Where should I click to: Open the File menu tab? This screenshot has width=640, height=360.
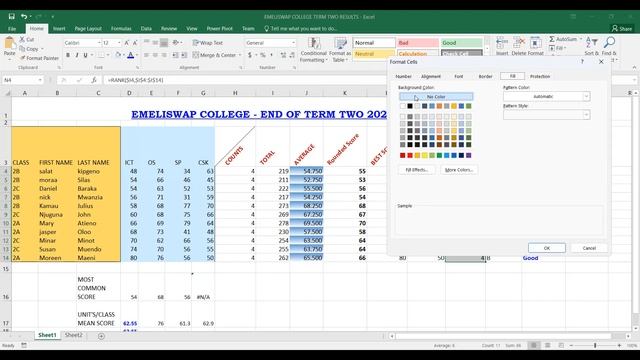pos(12,29)
